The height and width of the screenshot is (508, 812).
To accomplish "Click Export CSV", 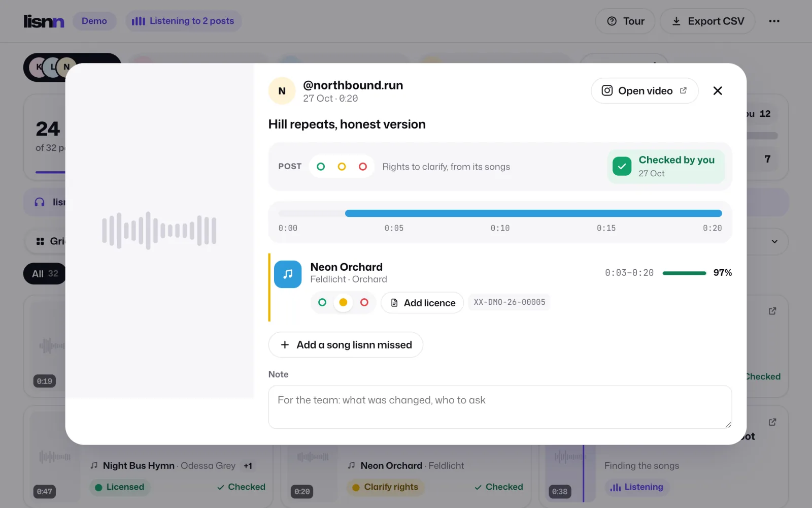I will 707,21.
